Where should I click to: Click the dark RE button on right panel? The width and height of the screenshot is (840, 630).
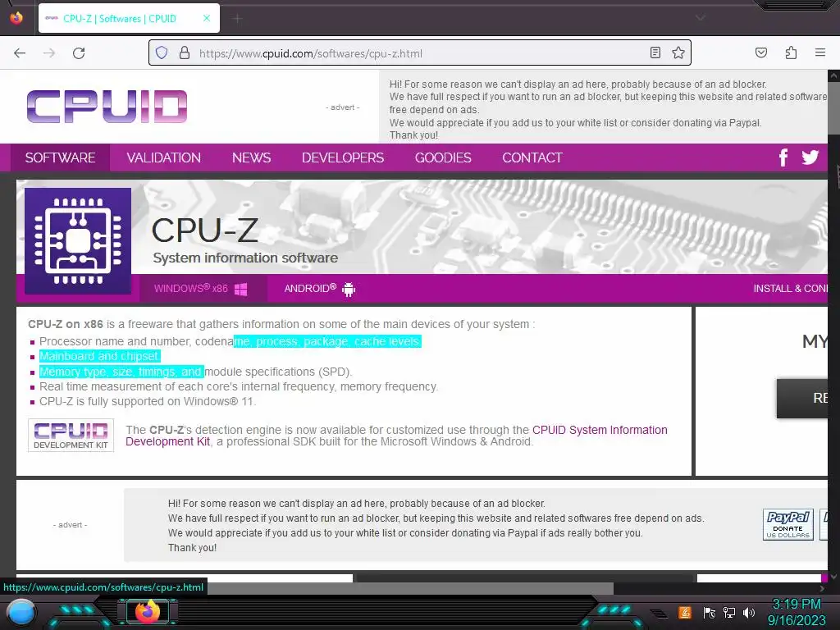[x=802, y=398]
